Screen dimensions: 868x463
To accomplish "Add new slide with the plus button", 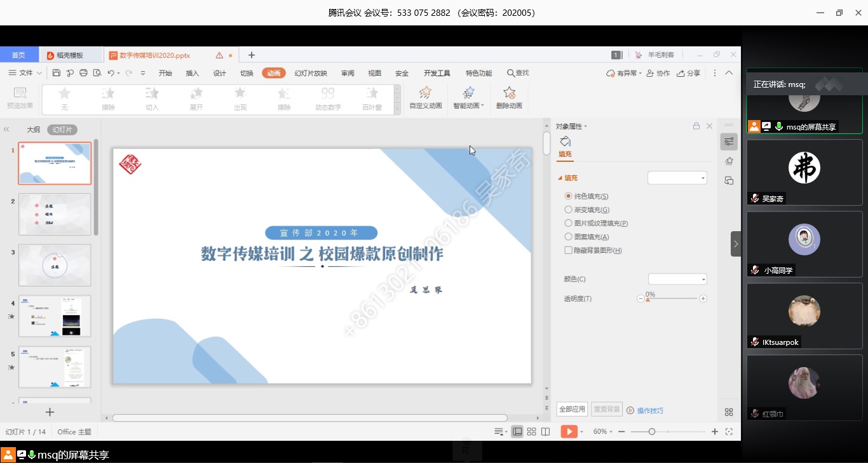I will point(50,412).
